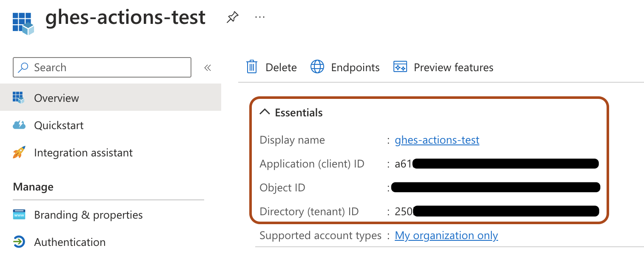Collapse the Essentials section

pyautogui.click(x=265, y=112)
